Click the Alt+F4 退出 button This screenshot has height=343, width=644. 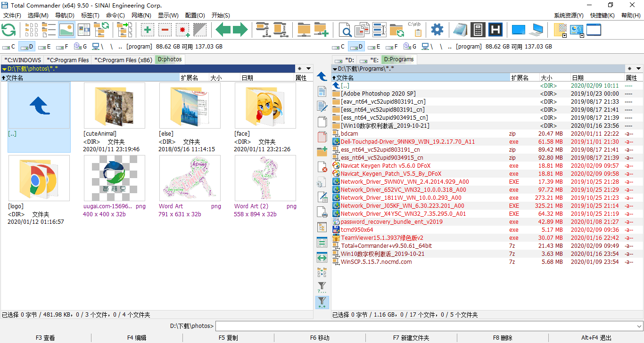[596, 338]
